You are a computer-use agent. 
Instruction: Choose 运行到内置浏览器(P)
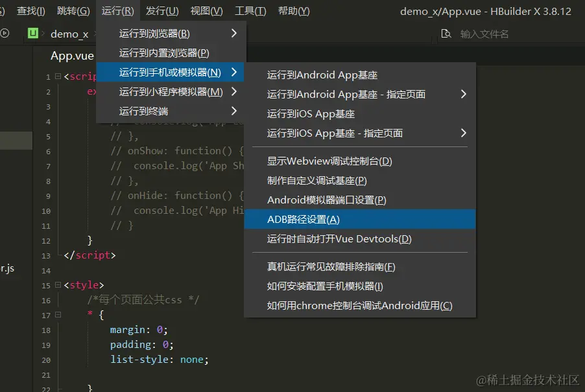pos(171,53)
